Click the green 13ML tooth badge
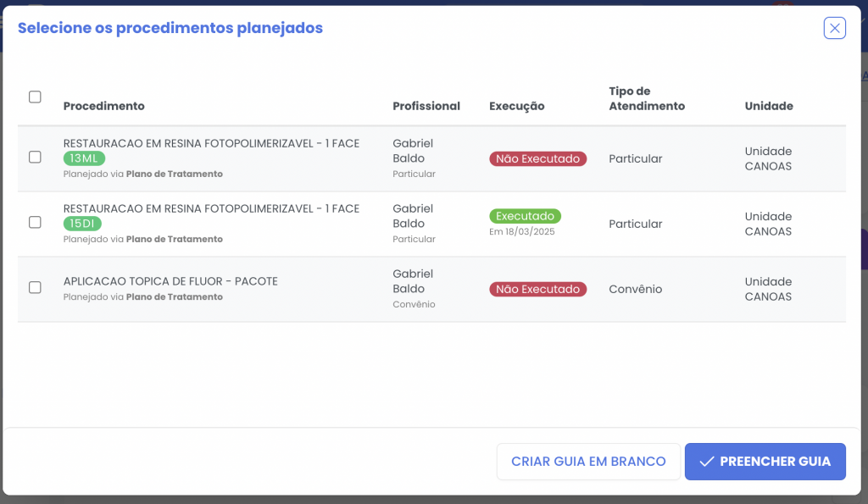Screen dimensions: 868x504 click(83, 158)
